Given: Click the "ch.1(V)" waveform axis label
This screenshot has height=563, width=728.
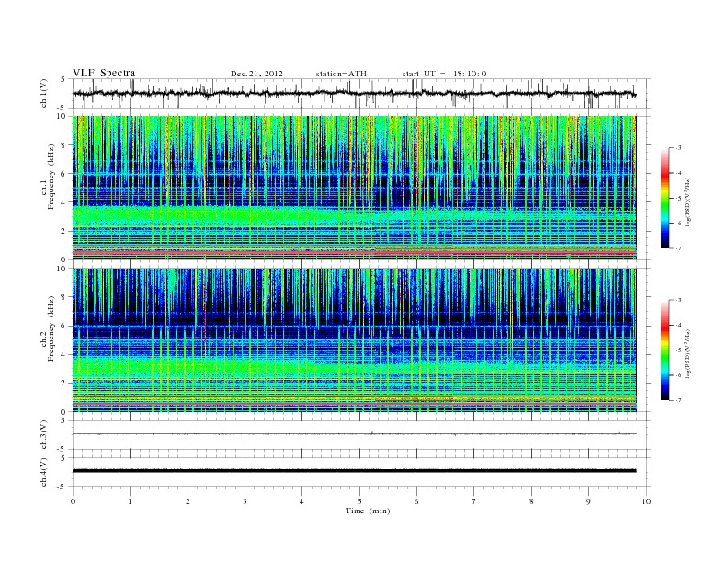Looking at the screenshot, I should click(x=44, y=93).
